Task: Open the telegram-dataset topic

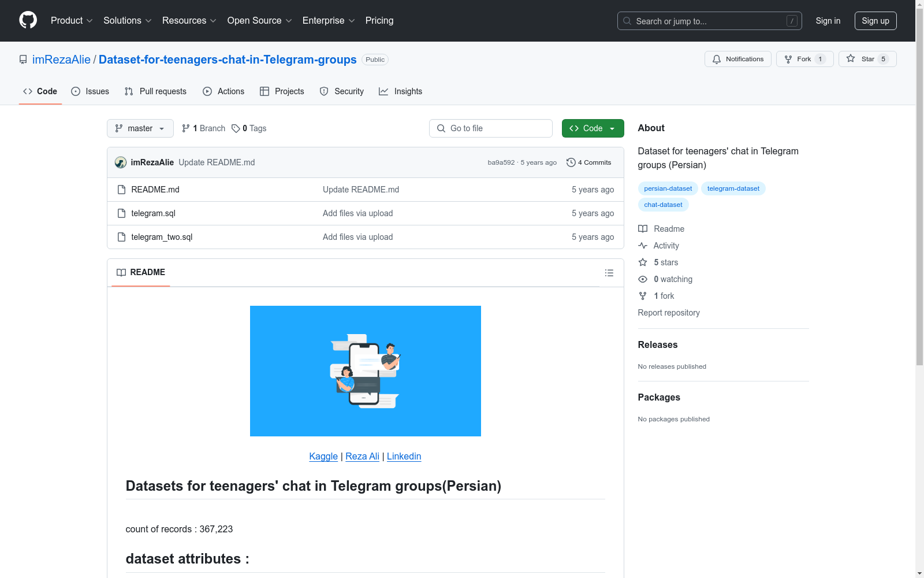Action: coord(733,188)
